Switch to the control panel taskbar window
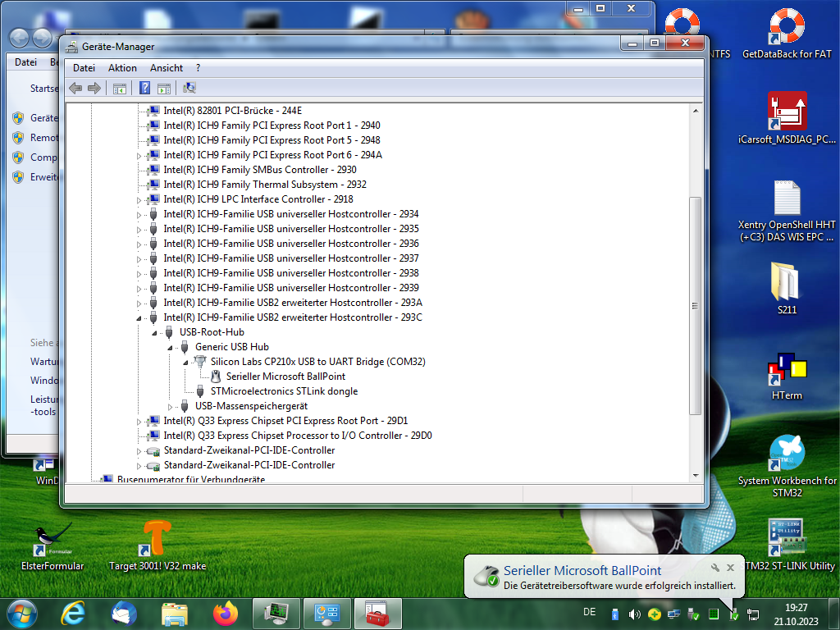 click(x=326, y=614)
